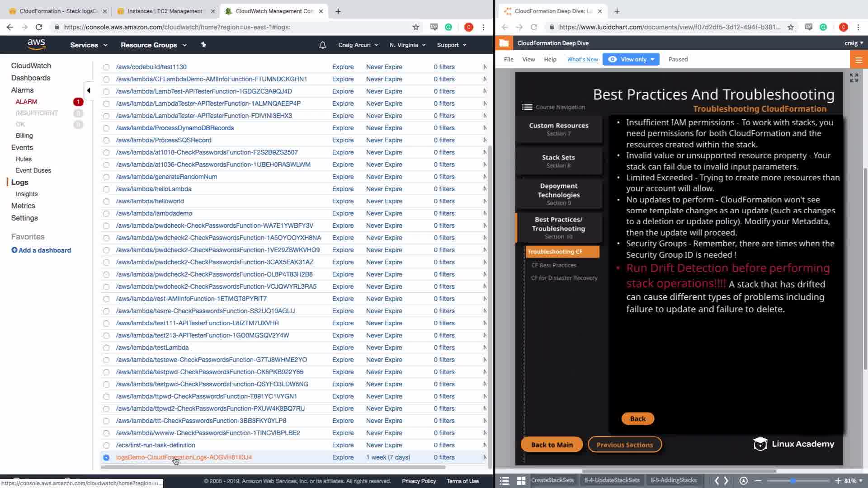Image resolution: width=868 pixels, height=488 pixels.
Task: Click the Lucidchart zoom slider handle
Action: click(793, 481)
